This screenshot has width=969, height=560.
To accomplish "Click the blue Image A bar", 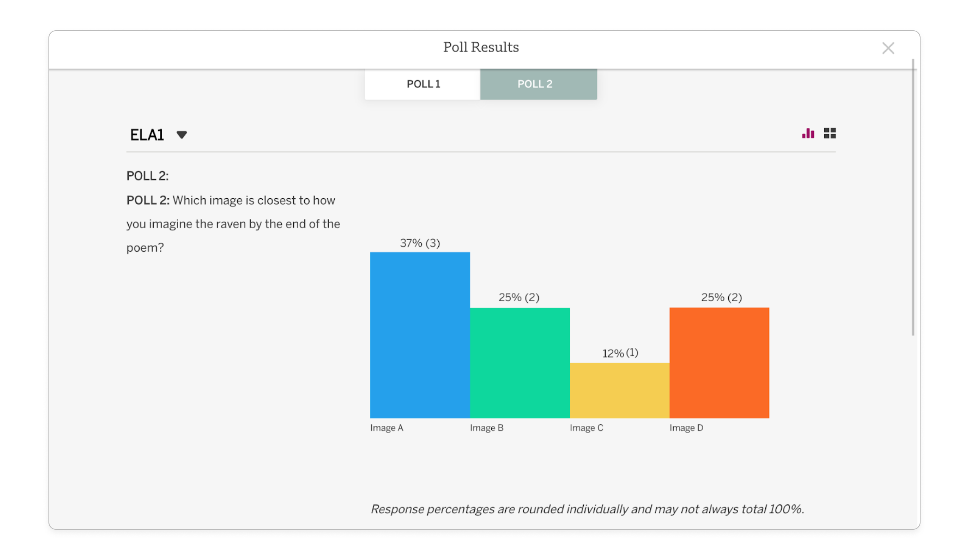I will pyautogui.click(x=419, y=334).
